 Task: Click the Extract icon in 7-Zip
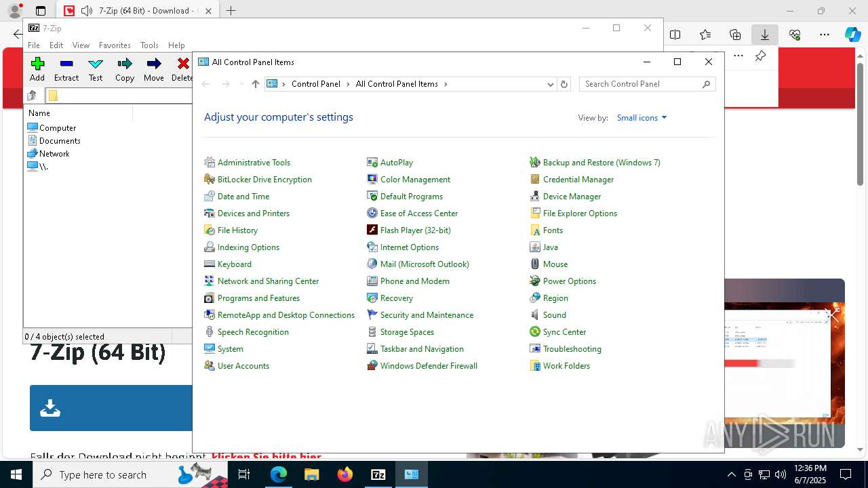coord(66,64)
